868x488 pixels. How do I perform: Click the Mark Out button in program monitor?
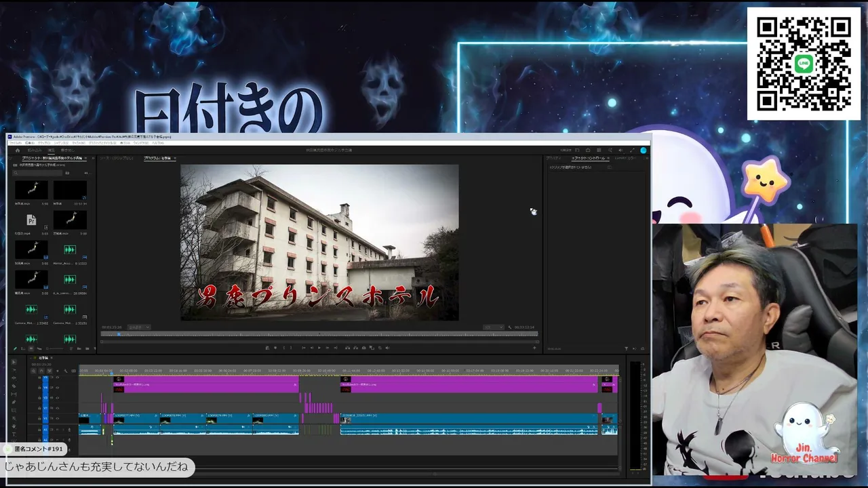coord(291,348)
